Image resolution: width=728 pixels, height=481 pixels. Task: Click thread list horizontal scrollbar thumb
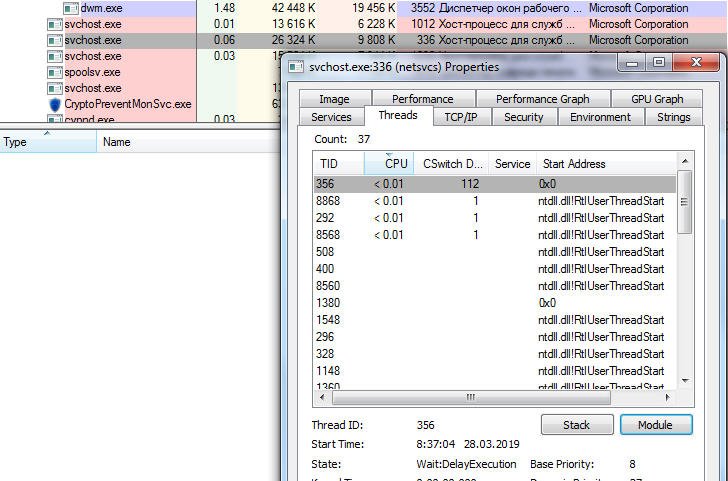pos(471,397)
